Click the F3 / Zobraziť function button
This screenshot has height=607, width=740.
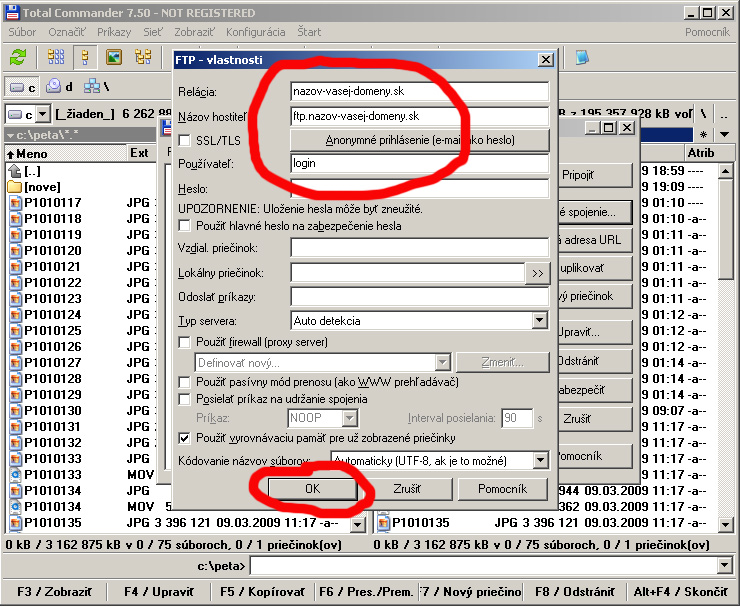pyautogui.click(x=54, y=592)
